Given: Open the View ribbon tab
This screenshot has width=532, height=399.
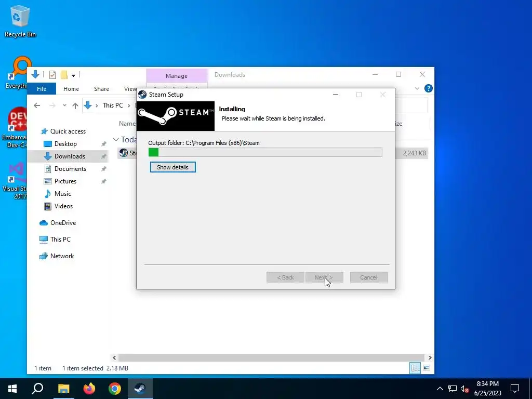Looking at the screenshot, I should coord(130,89).
